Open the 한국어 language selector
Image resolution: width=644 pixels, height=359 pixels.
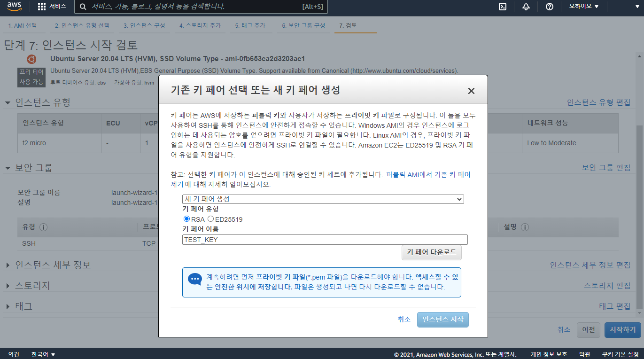[43, 354]
